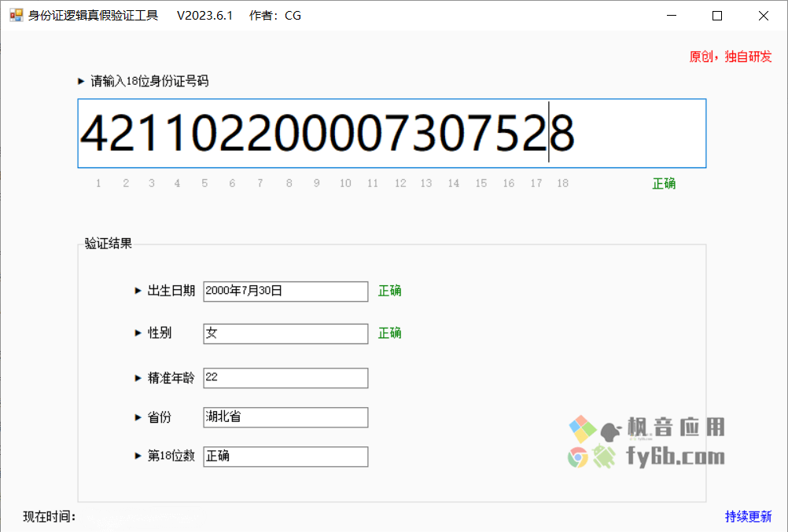Click the 持续更新 link at bottom right
Image resolution: width=788 pixels, height=532 pixels.
pos(748,516)
